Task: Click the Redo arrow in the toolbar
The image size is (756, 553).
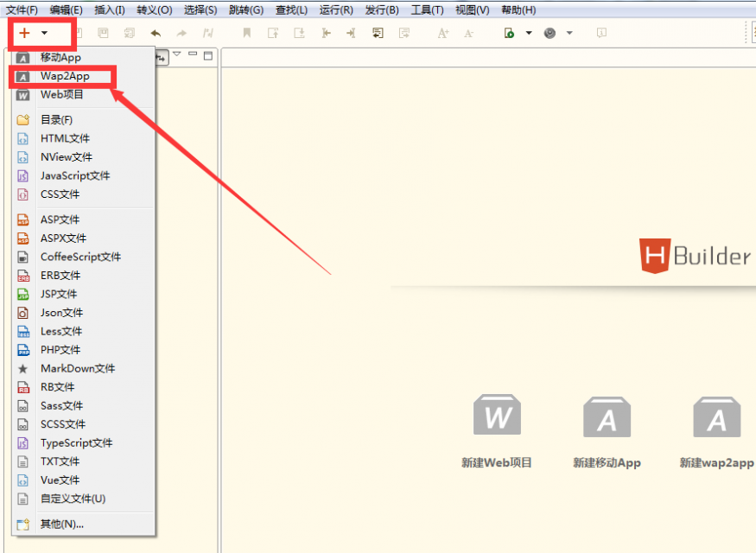Action: [x=181, y=33]
